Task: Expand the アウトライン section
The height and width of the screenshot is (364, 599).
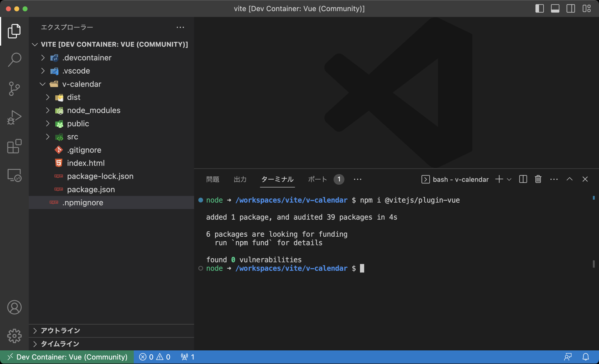Action: pyautogui.click(x=111, y=331)
